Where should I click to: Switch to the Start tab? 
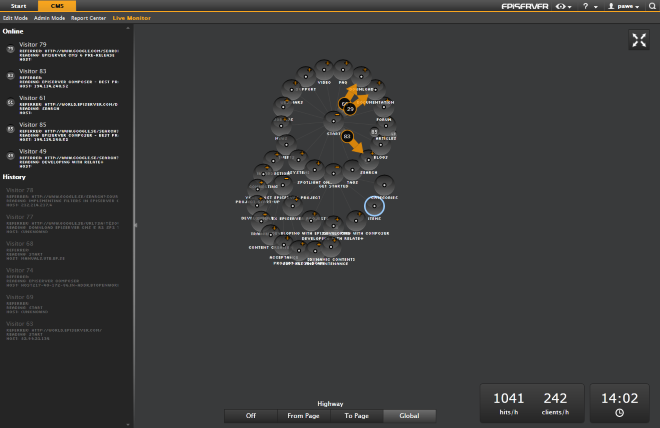tap(19, 6)
